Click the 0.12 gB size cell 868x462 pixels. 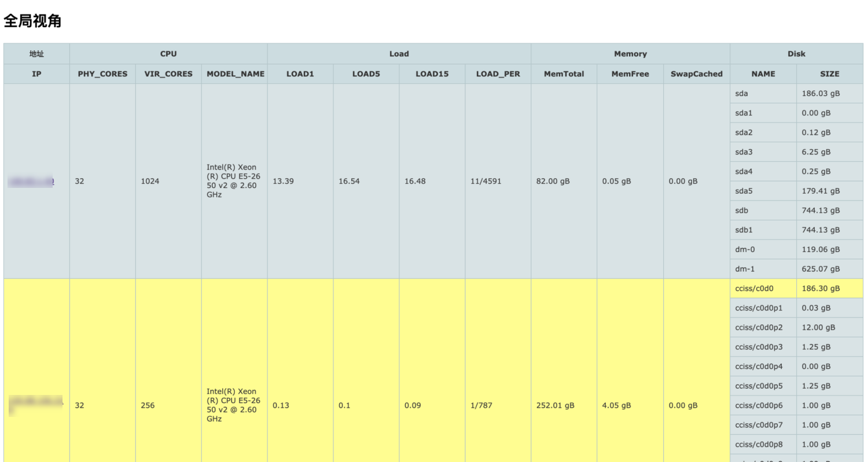coord(830,132)
